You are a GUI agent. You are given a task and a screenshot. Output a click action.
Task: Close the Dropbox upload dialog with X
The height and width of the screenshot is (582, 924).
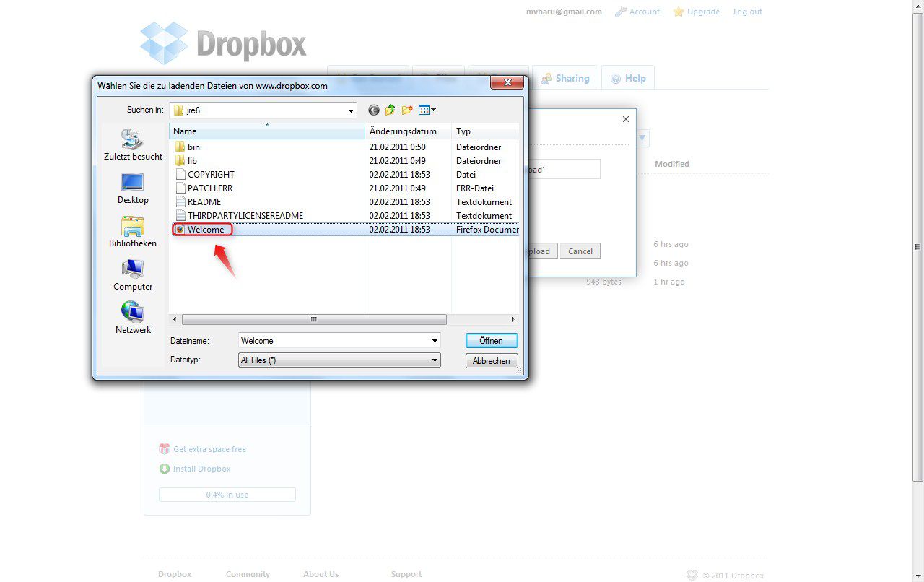click(x=626, y=119)
